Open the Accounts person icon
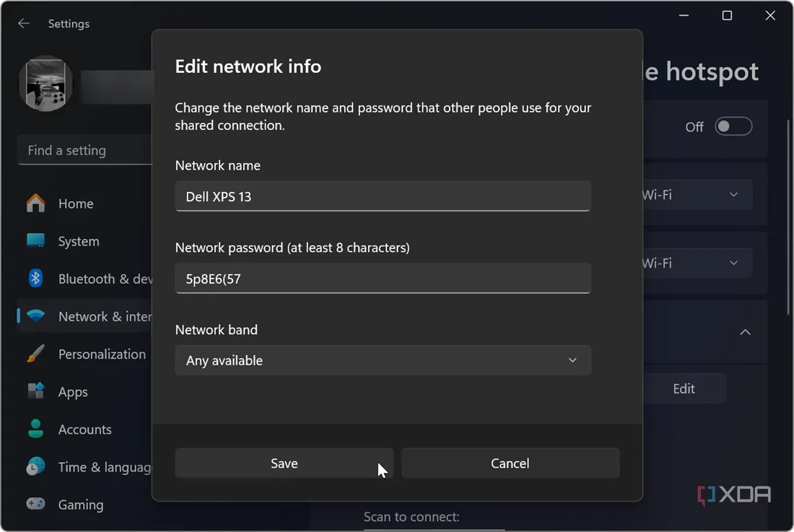Image resolution: width=794 pixels, height=532 pixels. [35, 429]
